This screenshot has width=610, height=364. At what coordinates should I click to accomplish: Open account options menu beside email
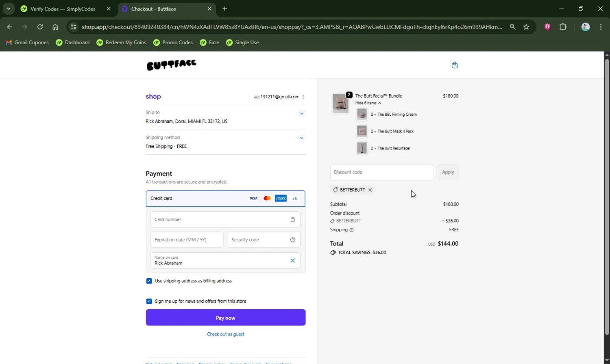(303, 97)
